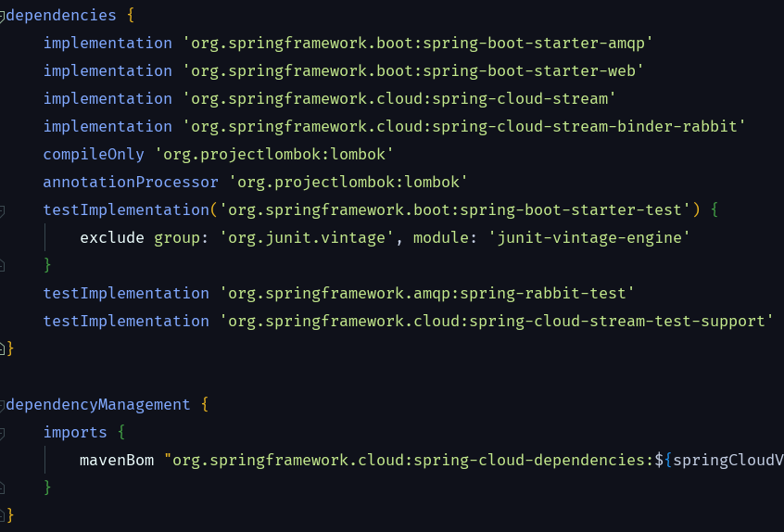
Task: Click the exclude keyword in test closure
Action: click(112, 237)
